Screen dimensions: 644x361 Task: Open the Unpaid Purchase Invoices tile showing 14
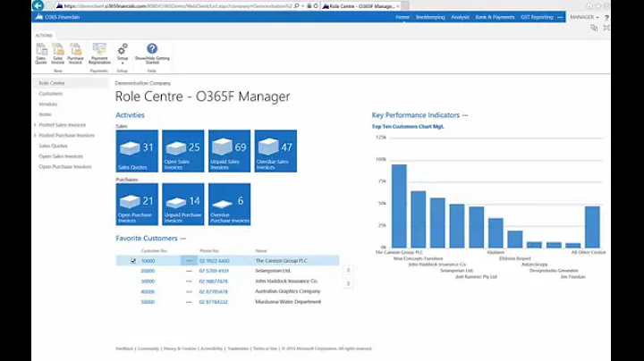[x=182, y=205]
